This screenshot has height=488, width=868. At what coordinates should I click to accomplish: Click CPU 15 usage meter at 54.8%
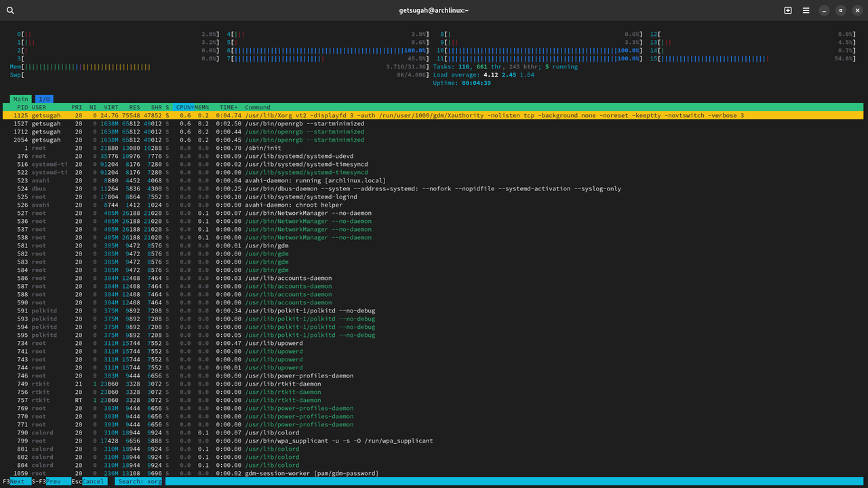tap(753, 58)
